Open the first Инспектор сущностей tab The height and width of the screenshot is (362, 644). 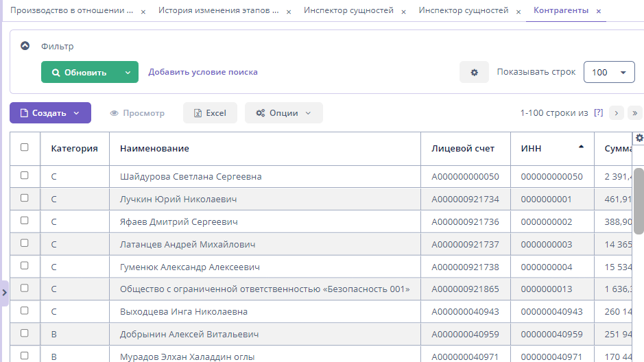348,11
